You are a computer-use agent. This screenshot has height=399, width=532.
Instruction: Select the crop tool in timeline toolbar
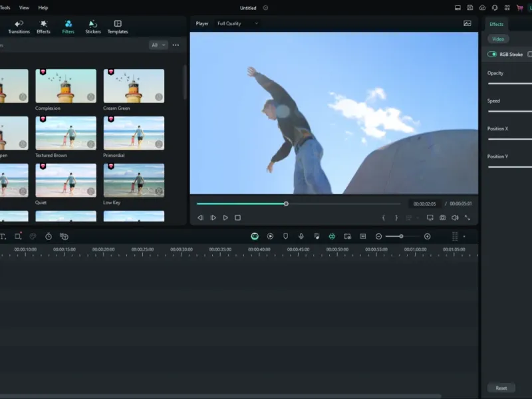pos(18,236)
